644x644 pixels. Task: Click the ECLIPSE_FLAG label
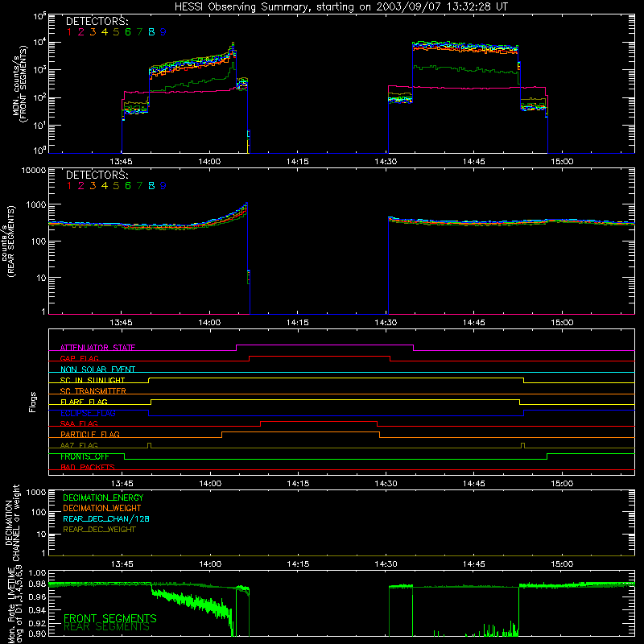88,413
